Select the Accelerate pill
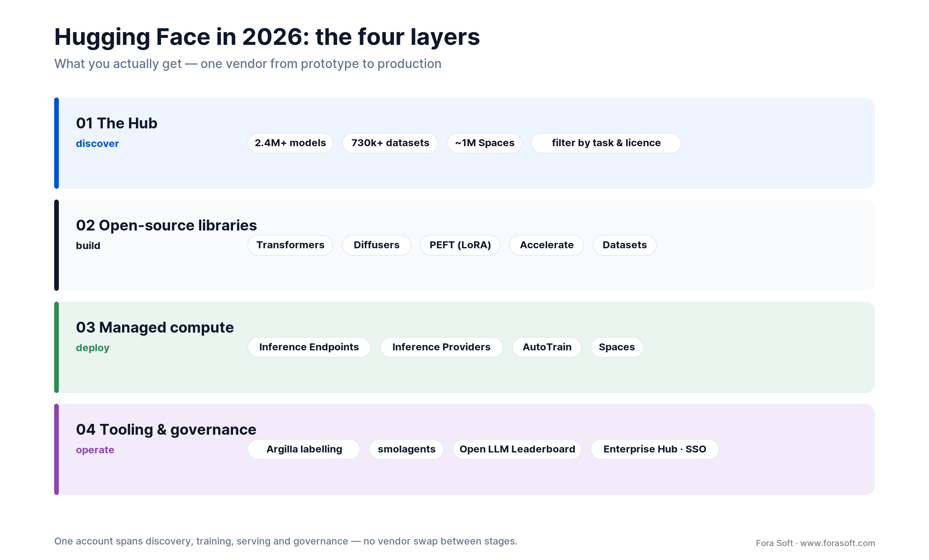 (547, 245)
